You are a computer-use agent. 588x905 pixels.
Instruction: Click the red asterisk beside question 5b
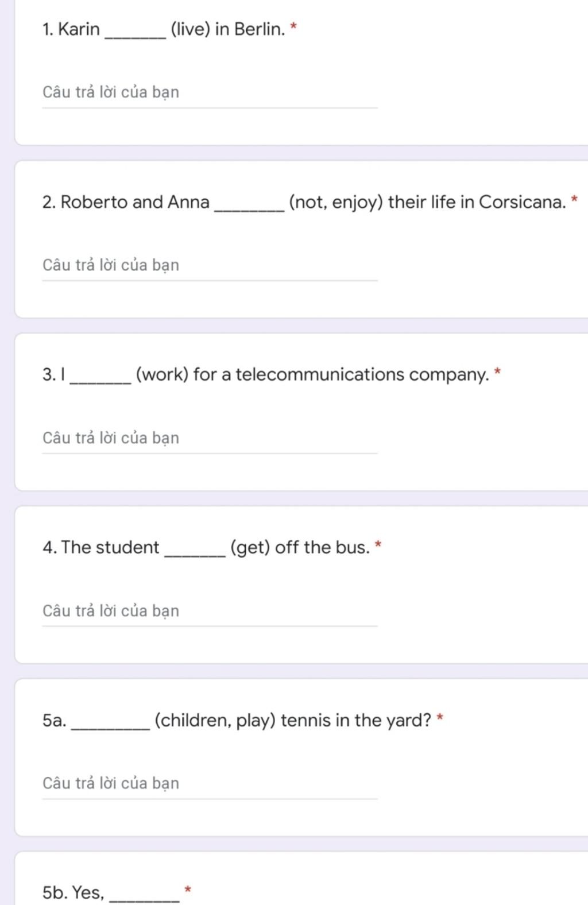click(187, 890)
